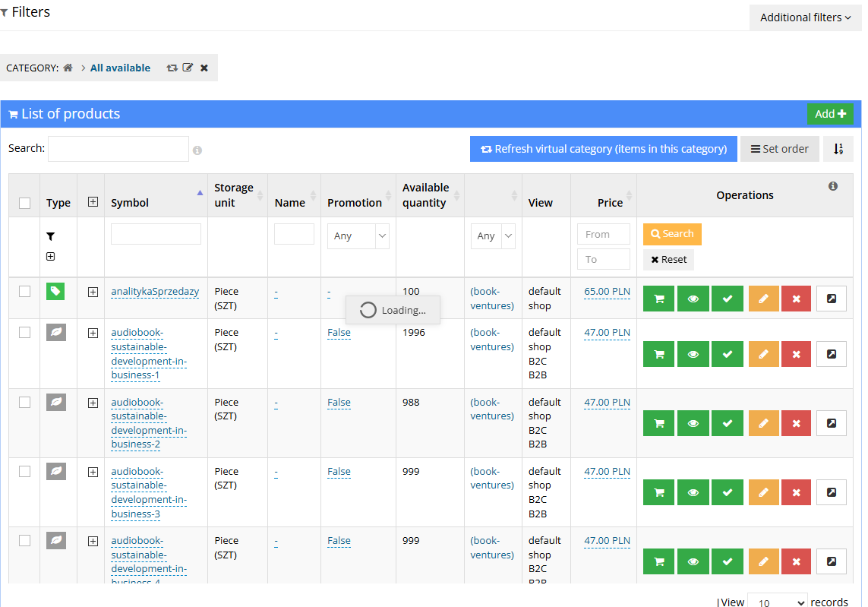
Task: Check the box for analitykaSprzedazy row
Action: [24, 291]
